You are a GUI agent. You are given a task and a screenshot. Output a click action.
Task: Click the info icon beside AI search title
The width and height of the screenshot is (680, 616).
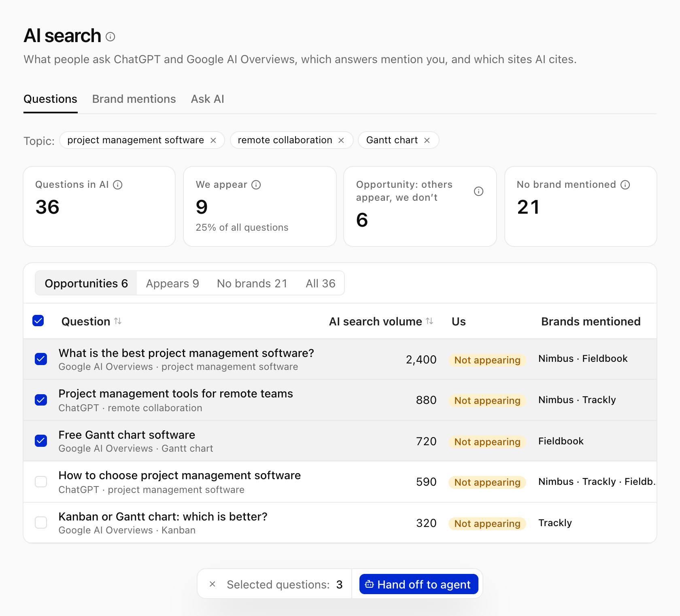(110, 37)
